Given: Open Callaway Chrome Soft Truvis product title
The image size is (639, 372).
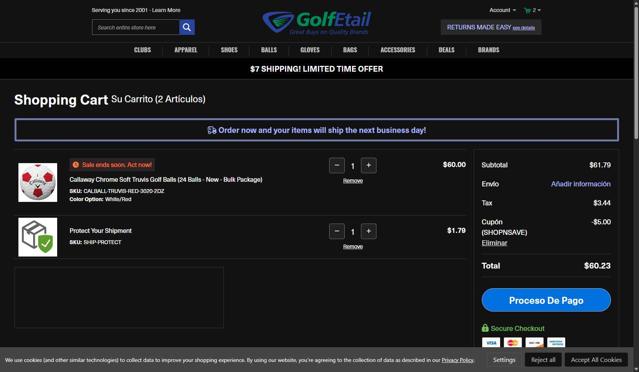Looking at the screenshot, I should click(166, 180).
